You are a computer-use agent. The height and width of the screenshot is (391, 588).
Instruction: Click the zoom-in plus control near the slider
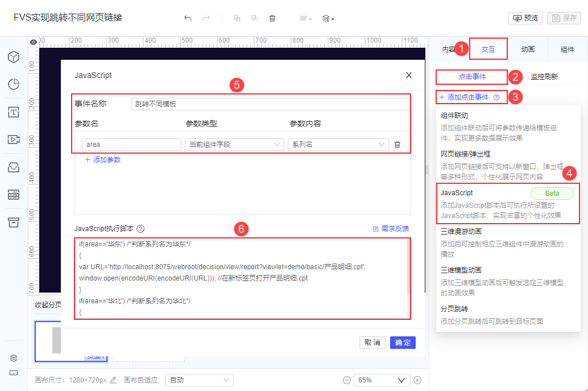coord(417,380)
